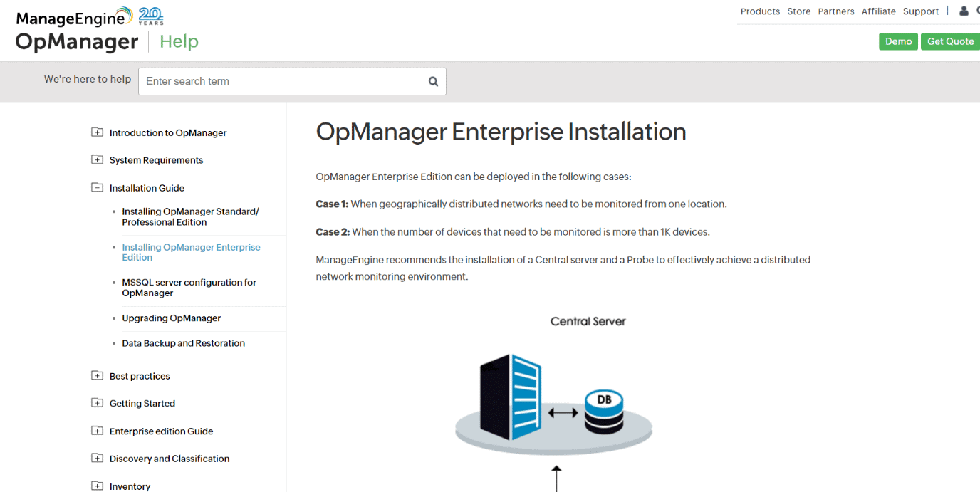Image resolution: width=980 pixels, height=492 pixels.
Task: Click the DB database icon in diagram
Action: tap(604, 412)
